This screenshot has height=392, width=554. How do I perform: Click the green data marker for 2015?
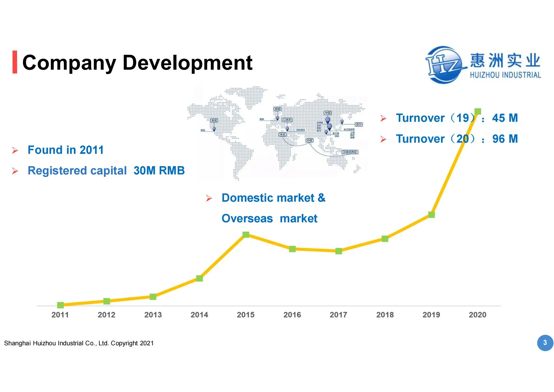tap(246, 234)
